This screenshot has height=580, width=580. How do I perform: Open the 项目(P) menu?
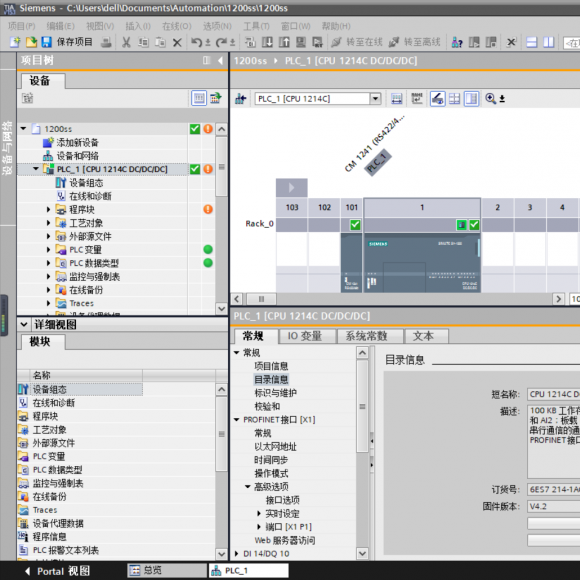coord(22,26)
